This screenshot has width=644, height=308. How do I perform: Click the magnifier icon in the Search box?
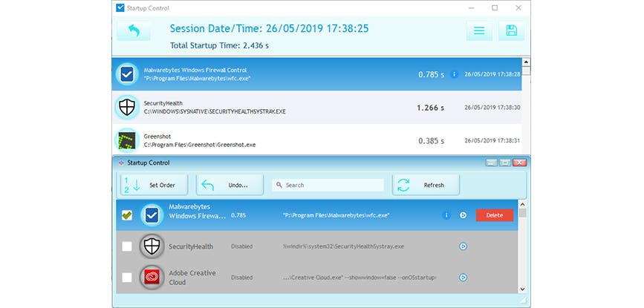click(x=279, y=185)
